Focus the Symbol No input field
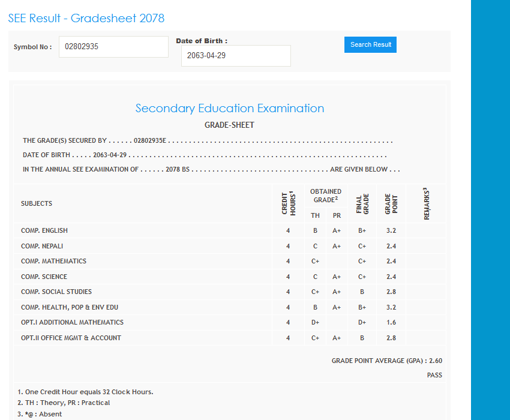The width and height of the screenshot is (510, 420). pyautogui.click(x=113, y=47)
